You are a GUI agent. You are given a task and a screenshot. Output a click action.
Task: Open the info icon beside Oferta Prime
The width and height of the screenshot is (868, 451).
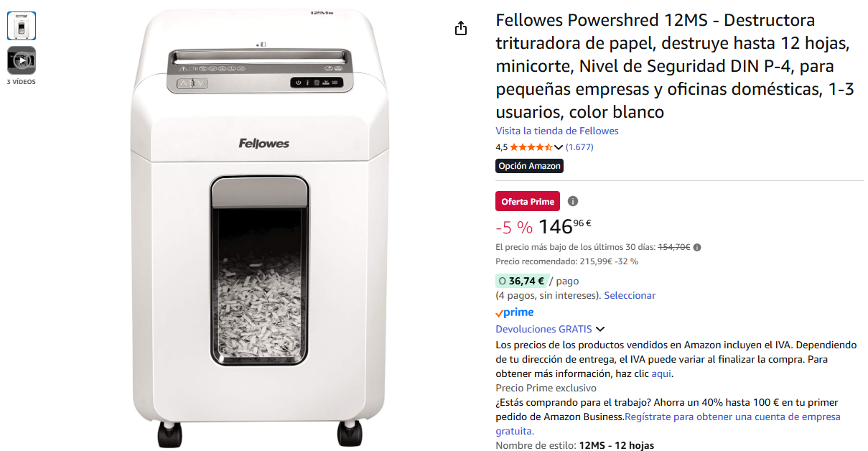tap(573, 201)
